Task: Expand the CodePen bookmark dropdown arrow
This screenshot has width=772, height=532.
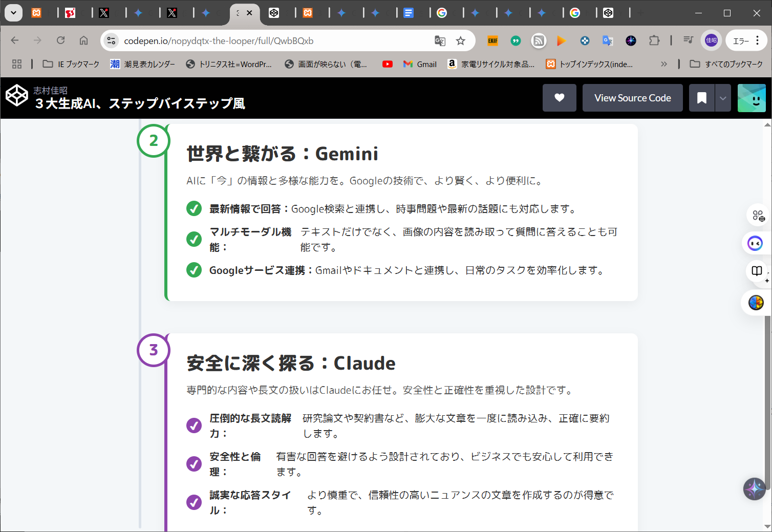Action: tap(723, 98)
